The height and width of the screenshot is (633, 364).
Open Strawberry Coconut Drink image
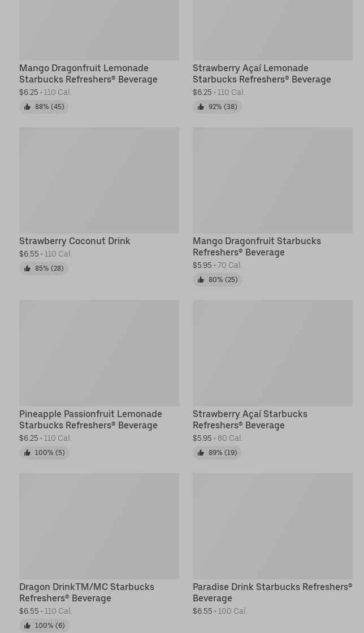[x=99, y=180]
